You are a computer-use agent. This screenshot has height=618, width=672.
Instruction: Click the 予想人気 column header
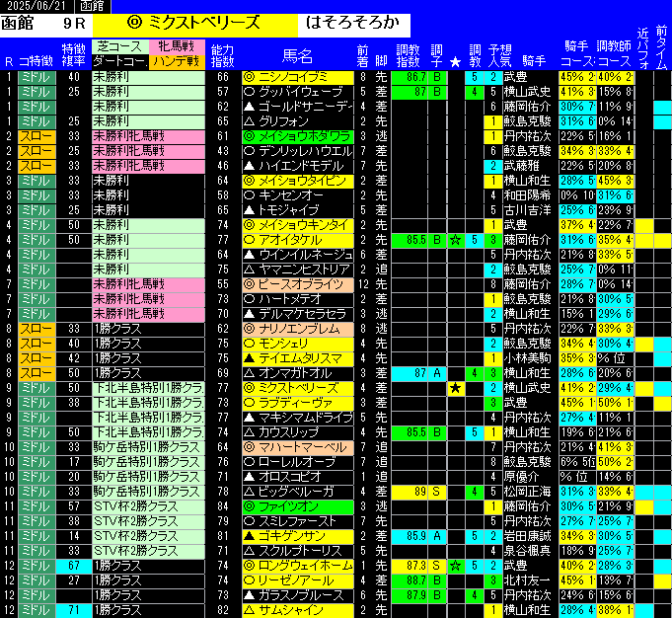point(499,55)
